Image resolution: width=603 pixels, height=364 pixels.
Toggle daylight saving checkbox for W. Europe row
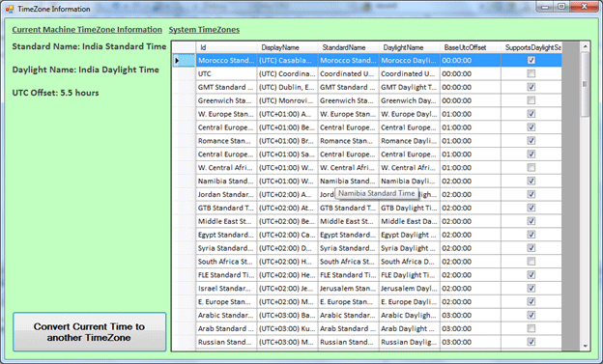(x=531, y=114)
